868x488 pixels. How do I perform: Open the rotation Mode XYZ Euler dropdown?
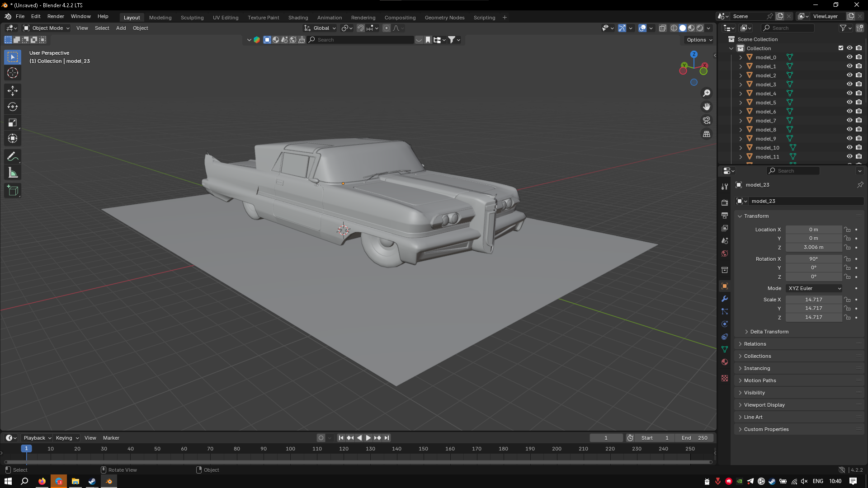[x=814, y=288]
